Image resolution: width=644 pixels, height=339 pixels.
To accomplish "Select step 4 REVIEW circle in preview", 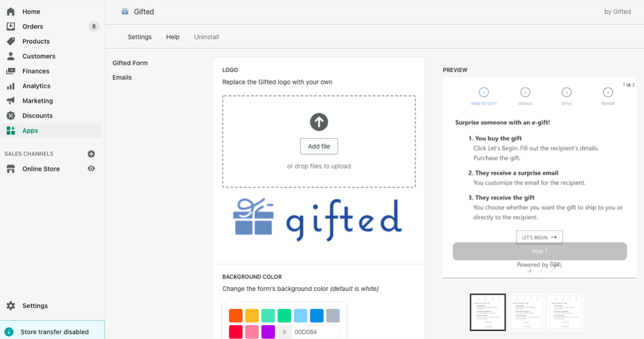I will click(x=608, y=92).
